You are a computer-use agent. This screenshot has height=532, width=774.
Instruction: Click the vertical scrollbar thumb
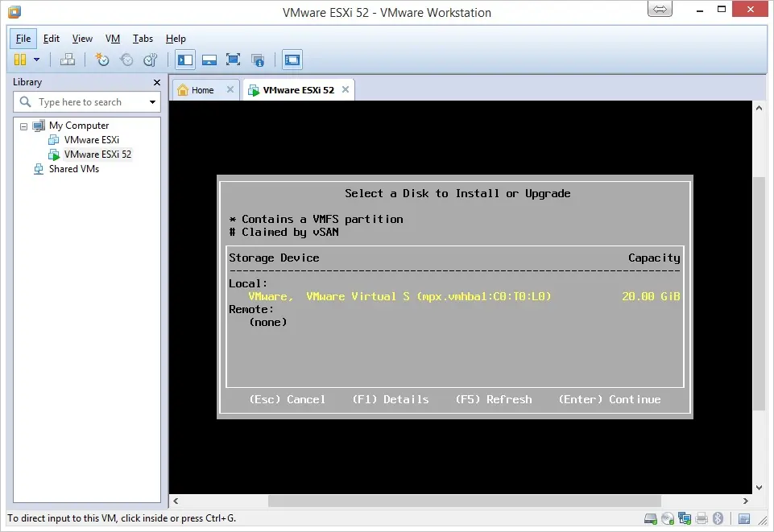click(x=760, y=293)
